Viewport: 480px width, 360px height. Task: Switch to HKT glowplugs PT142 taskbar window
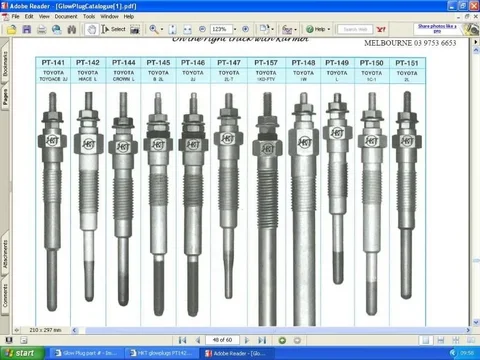(161, 353)
